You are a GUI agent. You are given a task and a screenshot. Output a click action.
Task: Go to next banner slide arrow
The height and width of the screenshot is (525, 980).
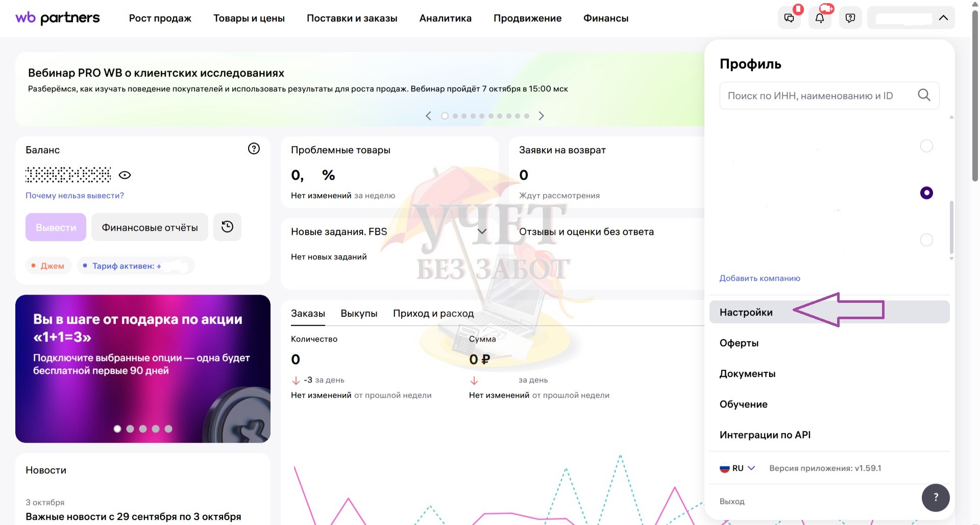click(x=542, y=116)
